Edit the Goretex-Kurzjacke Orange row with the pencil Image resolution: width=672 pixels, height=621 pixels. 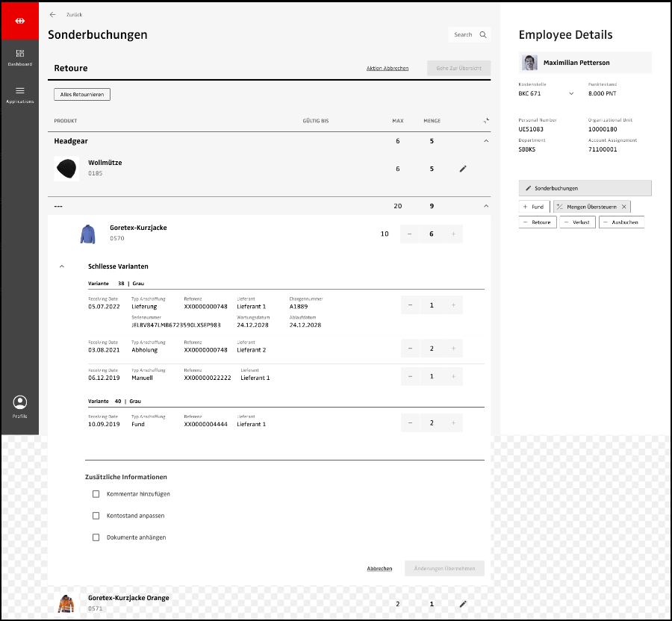pos(463,604)
